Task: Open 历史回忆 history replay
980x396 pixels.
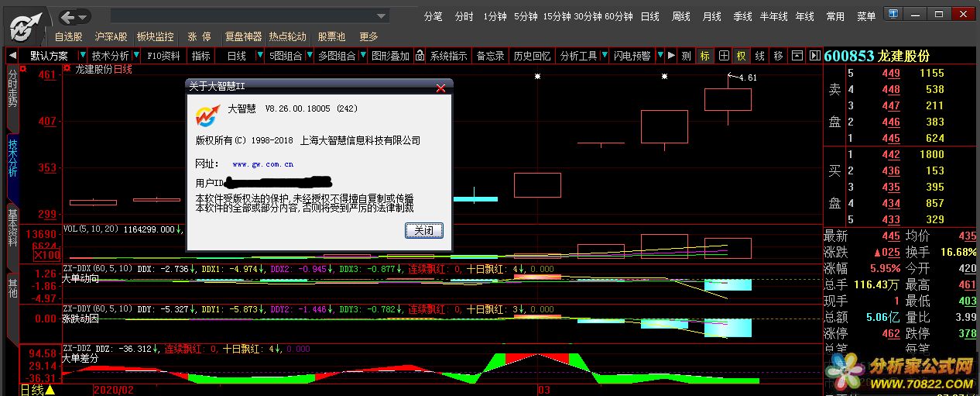Action: pos(532,56)
